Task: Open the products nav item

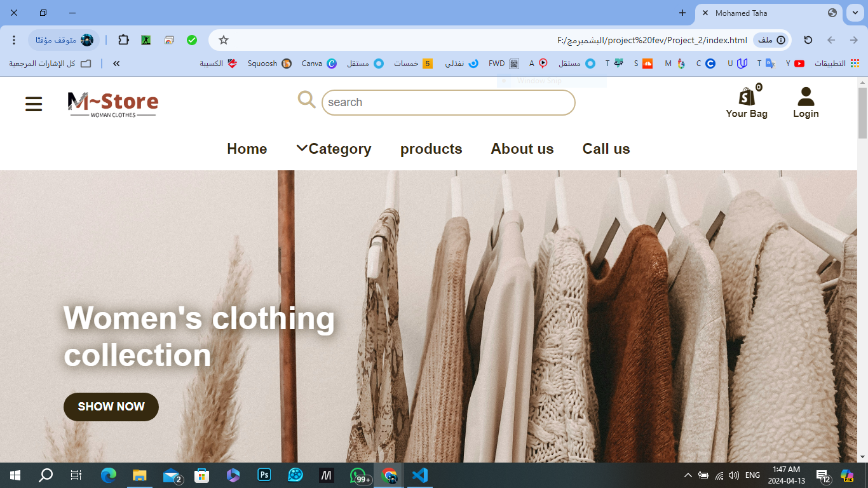Action: coord(431,149)
